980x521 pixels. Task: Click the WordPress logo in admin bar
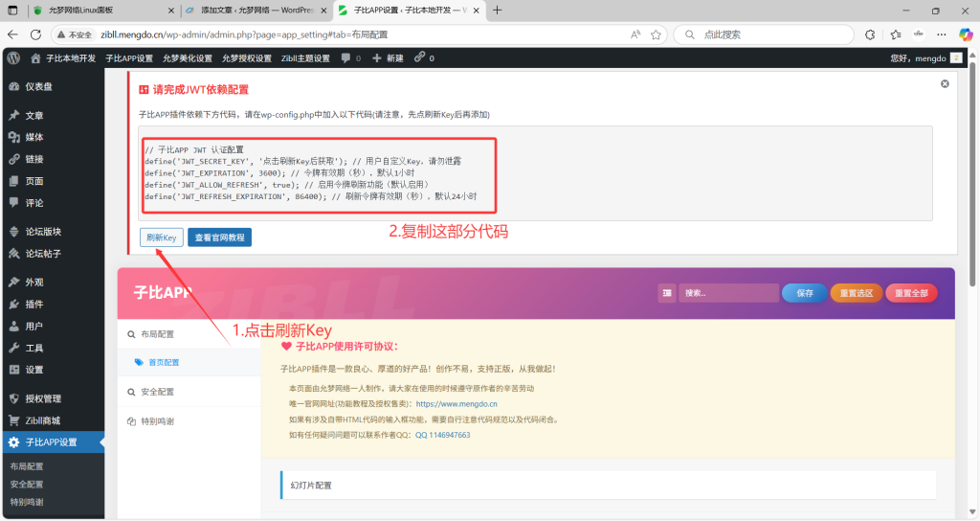point(13,58)
